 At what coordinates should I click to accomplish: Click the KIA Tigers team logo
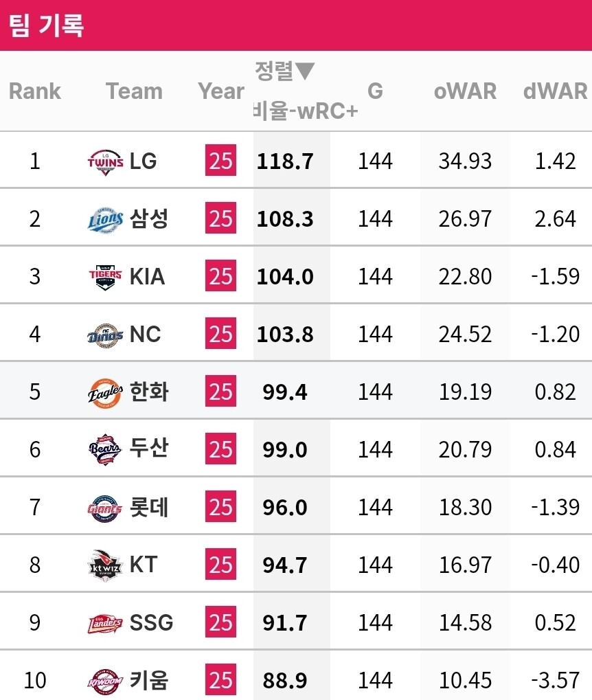(106, 277)
